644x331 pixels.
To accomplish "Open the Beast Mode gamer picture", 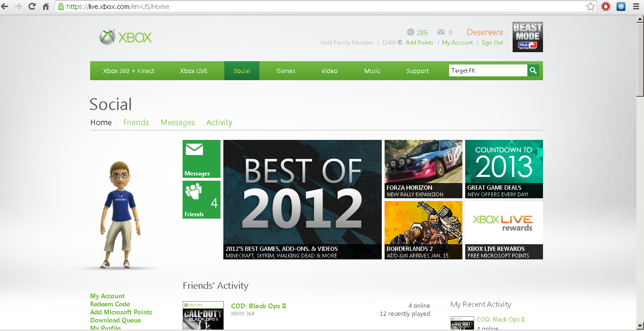I will pos(528,37).
